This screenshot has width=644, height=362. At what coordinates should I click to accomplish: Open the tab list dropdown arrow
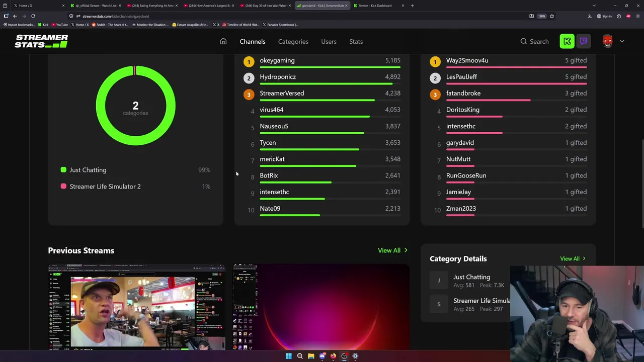[594, 6]
